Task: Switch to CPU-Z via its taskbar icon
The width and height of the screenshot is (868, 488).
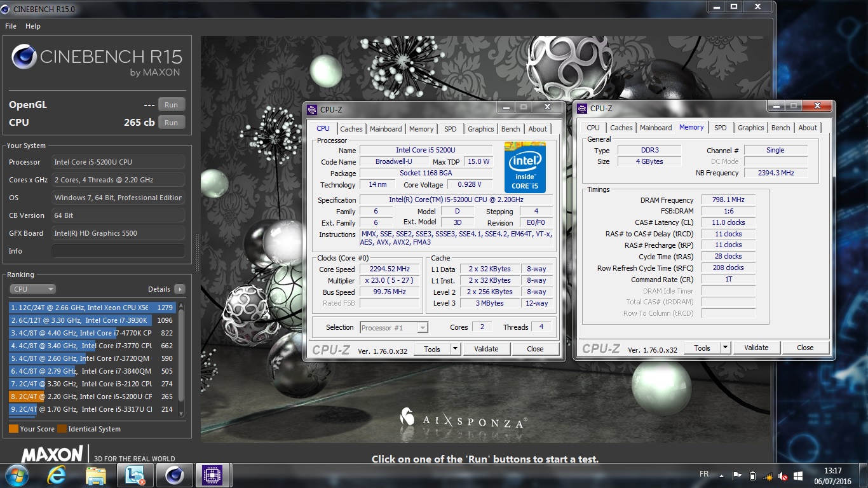Action: (212, 475)
